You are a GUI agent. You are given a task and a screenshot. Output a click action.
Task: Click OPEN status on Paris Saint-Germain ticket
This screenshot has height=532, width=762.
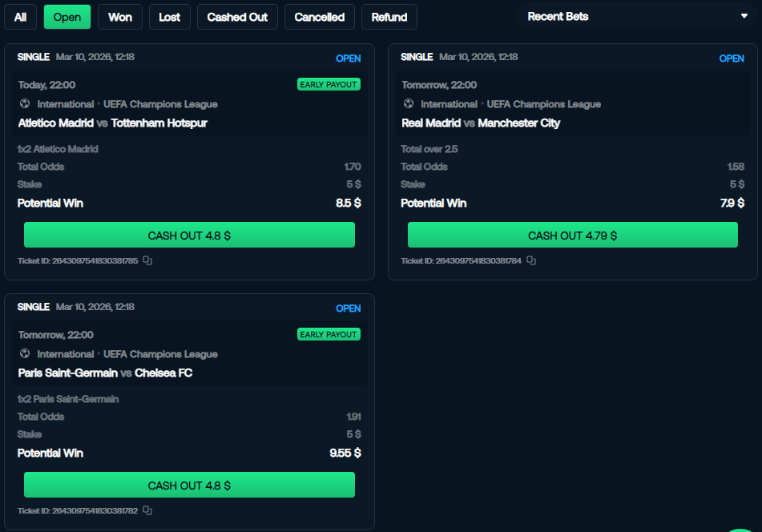point(349,308)
